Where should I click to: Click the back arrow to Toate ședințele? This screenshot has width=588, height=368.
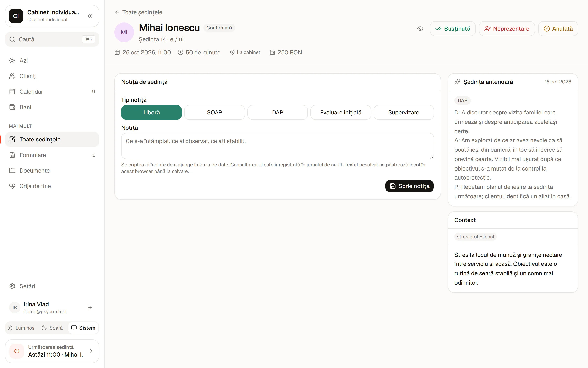(x=117, y=12)
